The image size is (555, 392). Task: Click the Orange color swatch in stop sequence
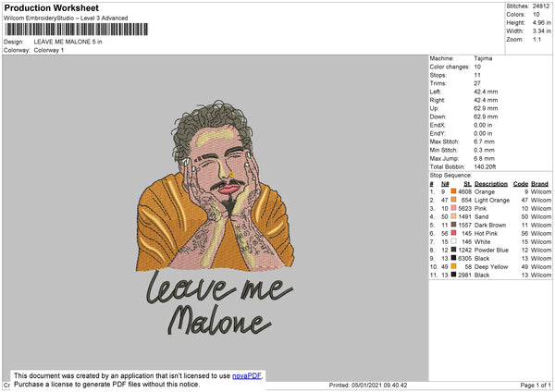(x=453, y=191)
